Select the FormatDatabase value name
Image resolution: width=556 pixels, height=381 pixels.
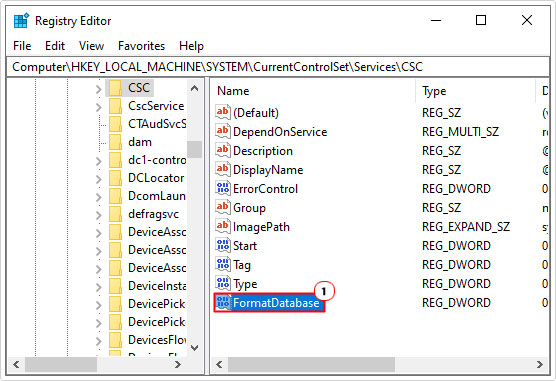coord(276,303)
